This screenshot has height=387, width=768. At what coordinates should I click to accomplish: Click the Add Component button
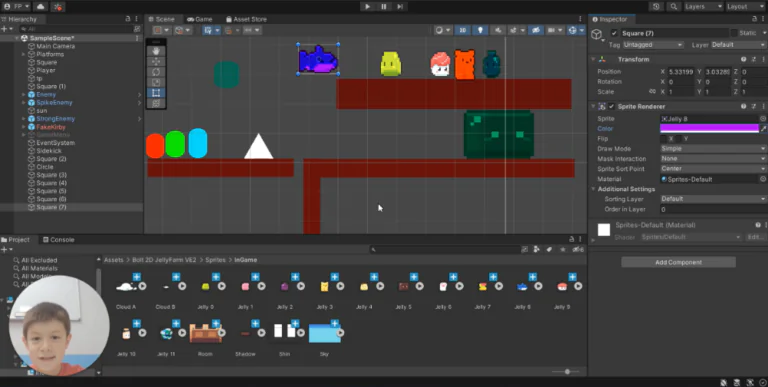pos(678,262)
